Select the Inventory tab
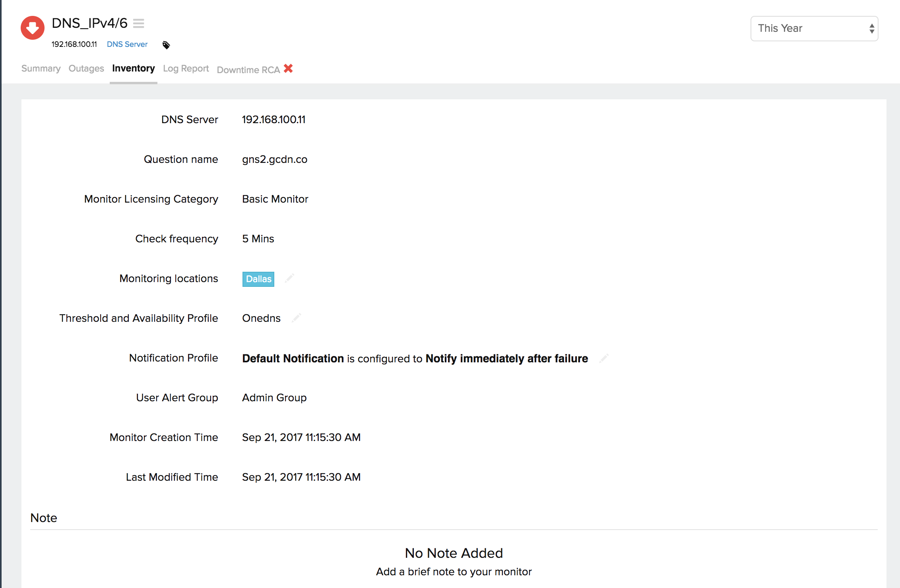The image size is (900, 588). click(x=133, y=68)
